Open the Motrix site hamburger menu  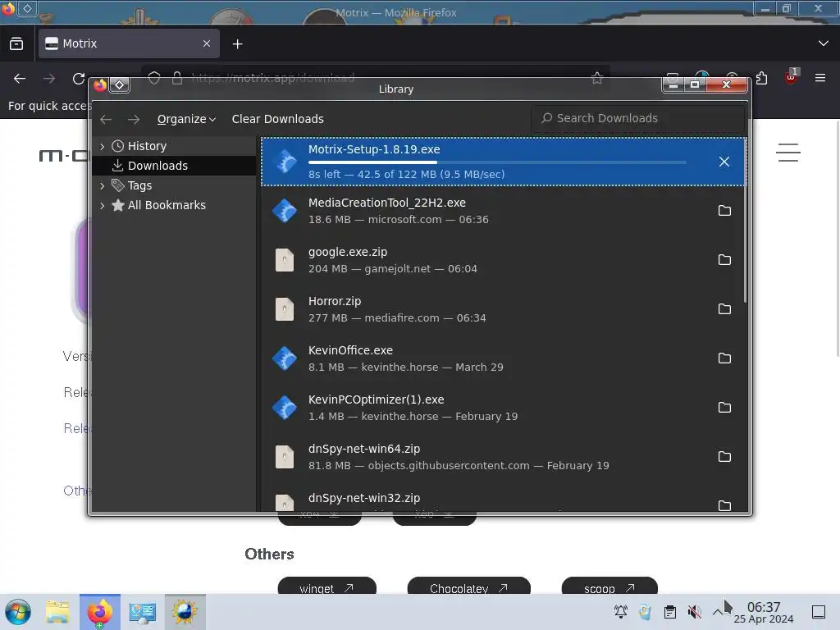tap(788, 153)
